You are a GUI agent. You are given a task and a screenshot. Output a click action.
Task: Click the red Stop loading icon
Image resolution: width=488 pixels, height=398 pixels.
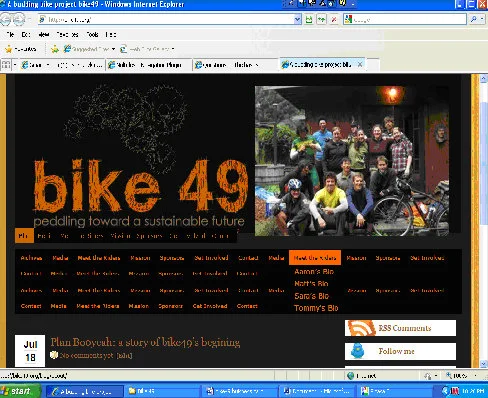click(x=334, y=20)
